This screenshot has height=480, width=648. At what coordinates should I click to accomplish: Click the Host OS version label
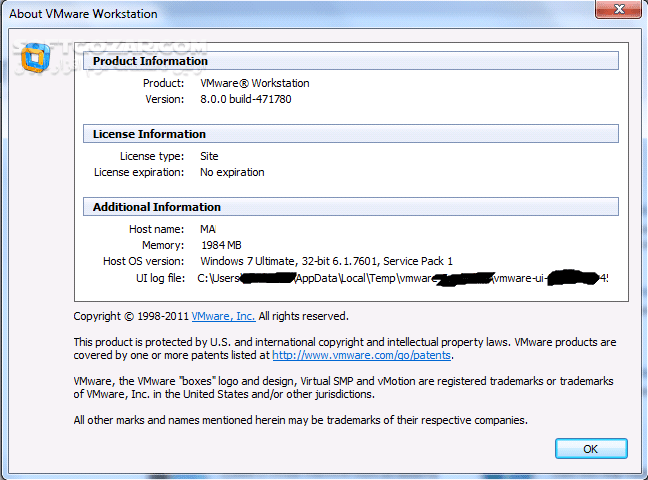coord(143,261)
